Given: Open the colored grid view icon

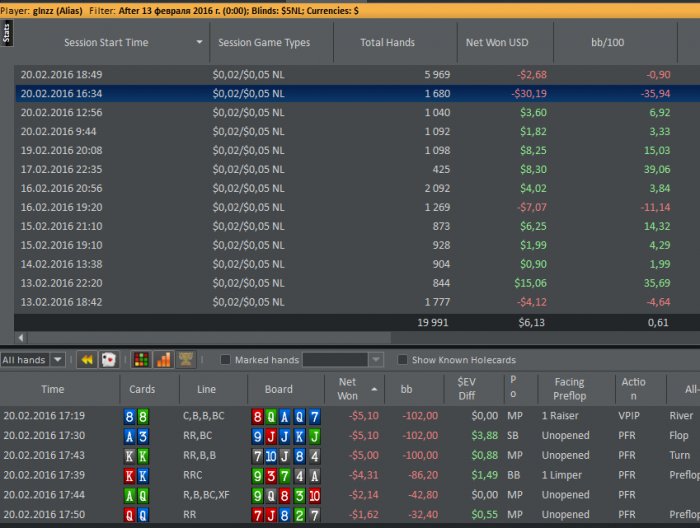Looking at the screenshot, I should [141, 360].
